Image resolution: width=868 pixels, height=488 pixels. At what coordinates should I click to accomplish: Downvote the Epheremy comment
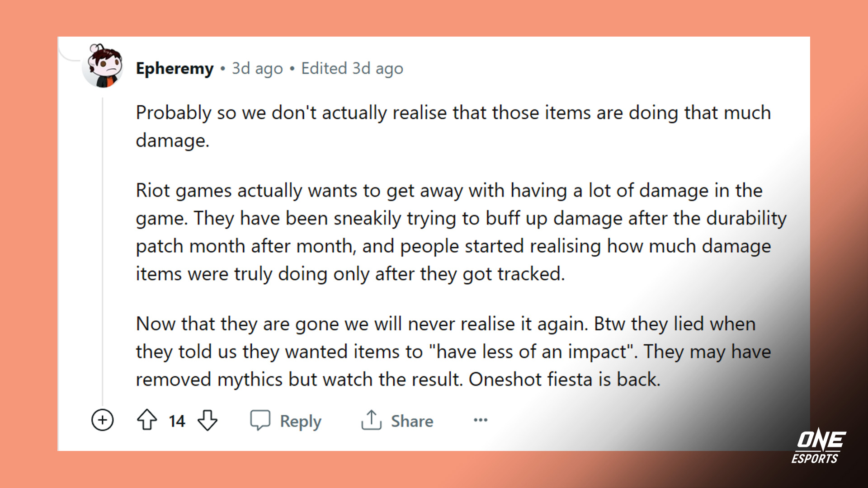(x=208, y=420)
